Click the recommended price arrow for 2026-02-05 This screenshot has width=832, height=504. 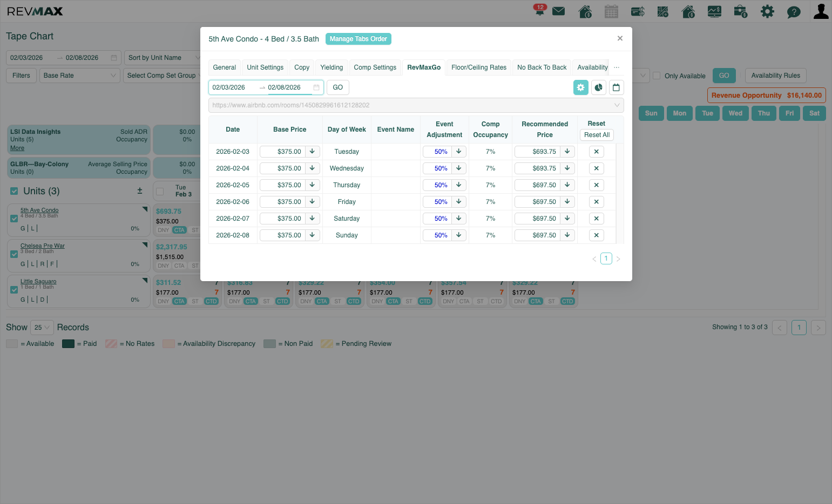point(567,185)
